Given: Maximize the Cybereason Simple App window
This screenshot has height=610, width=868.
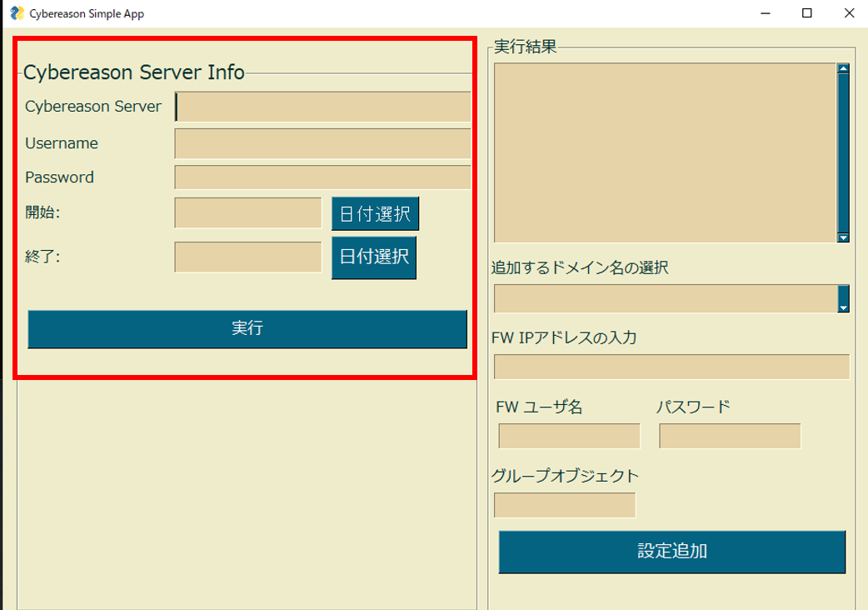Looking at the screenshot, I should [807, 13].
